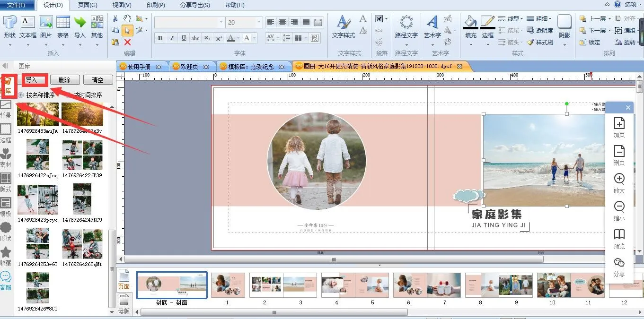The height and width of the screenshot is (319, 644).
Task: Select 按名称排序 radio button
Action: coord(21,95)
